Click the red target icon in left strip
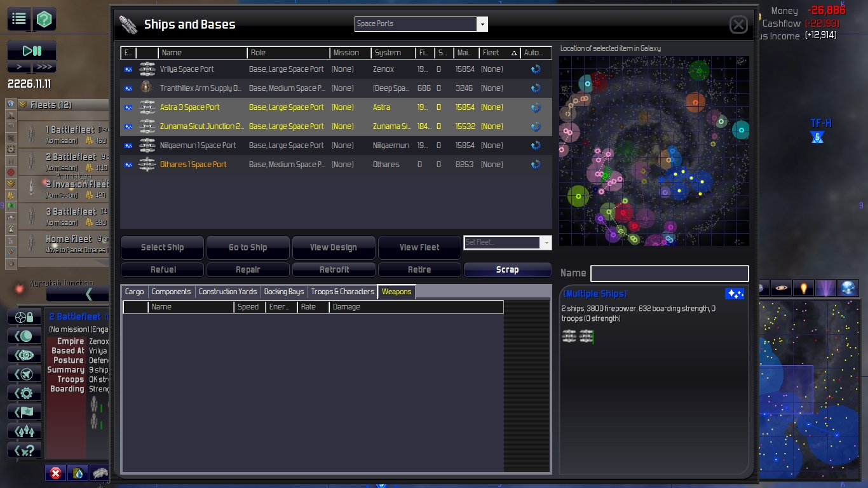Screen dimensions: 868x488 point(11,172)
